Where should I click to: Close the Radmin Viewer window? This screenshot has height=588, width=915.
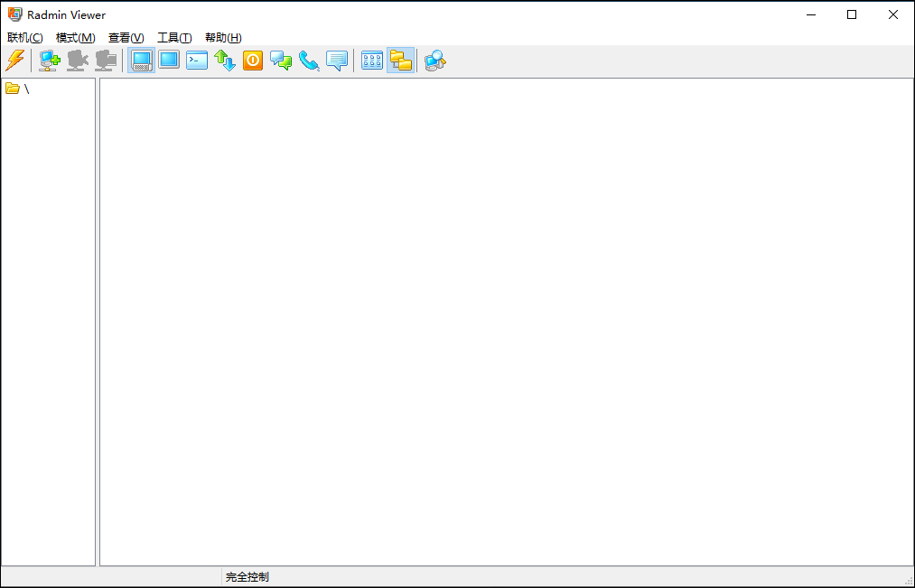(892, 14)
